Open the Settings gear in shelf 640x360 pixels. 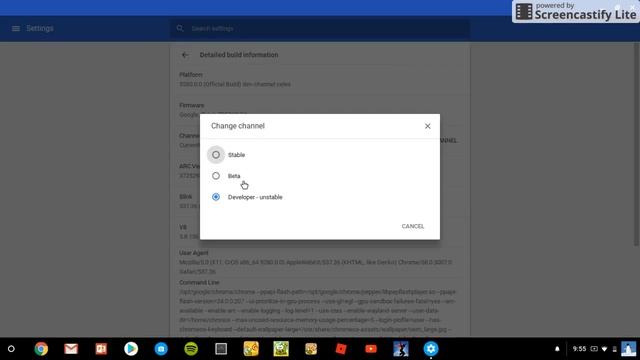point(431,349)
